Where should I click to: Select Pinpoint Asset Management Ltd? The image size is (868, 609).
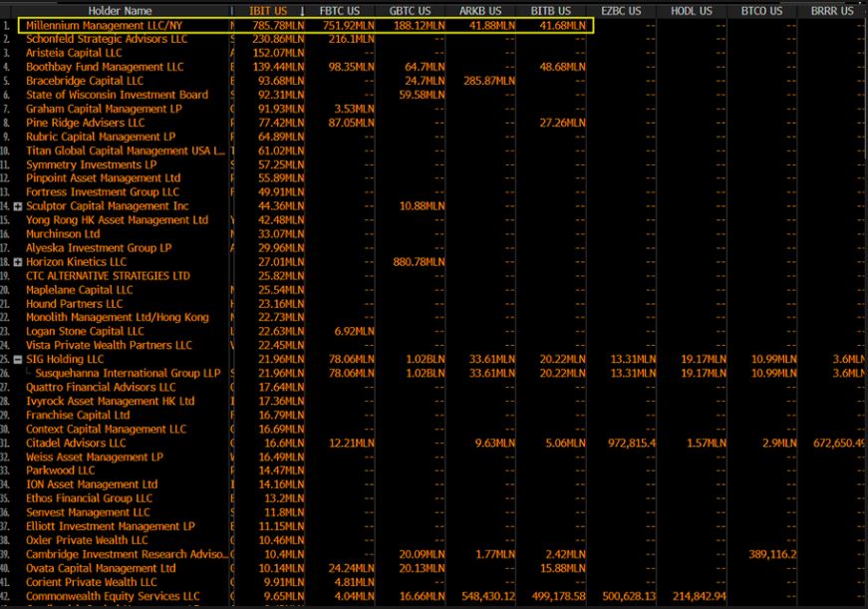coord(103,178)
